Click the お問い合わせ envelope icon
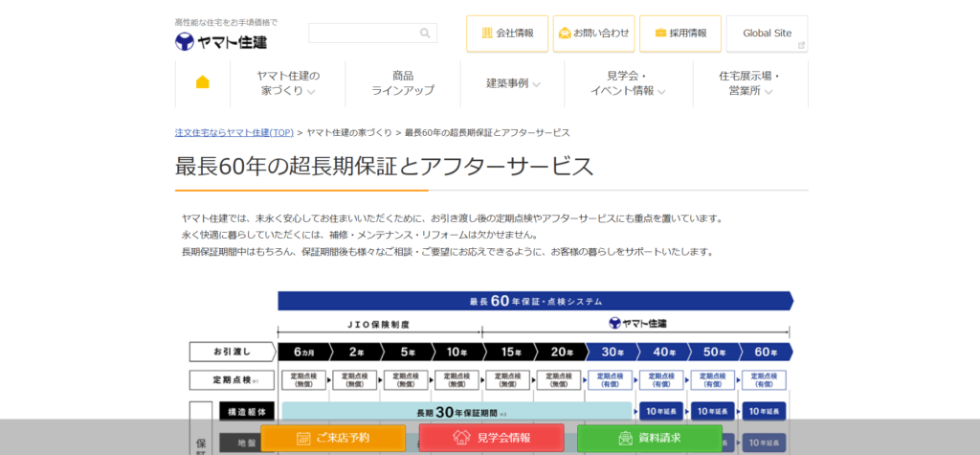This screenshot has height=455, width=980. pyautogui.click(x=565, y=34)
